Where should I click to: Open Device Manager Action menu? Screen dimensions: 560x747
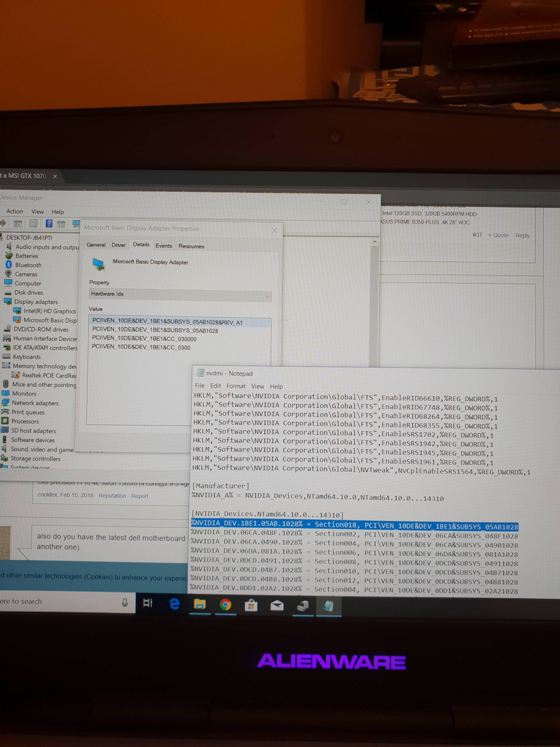[15, 211]
